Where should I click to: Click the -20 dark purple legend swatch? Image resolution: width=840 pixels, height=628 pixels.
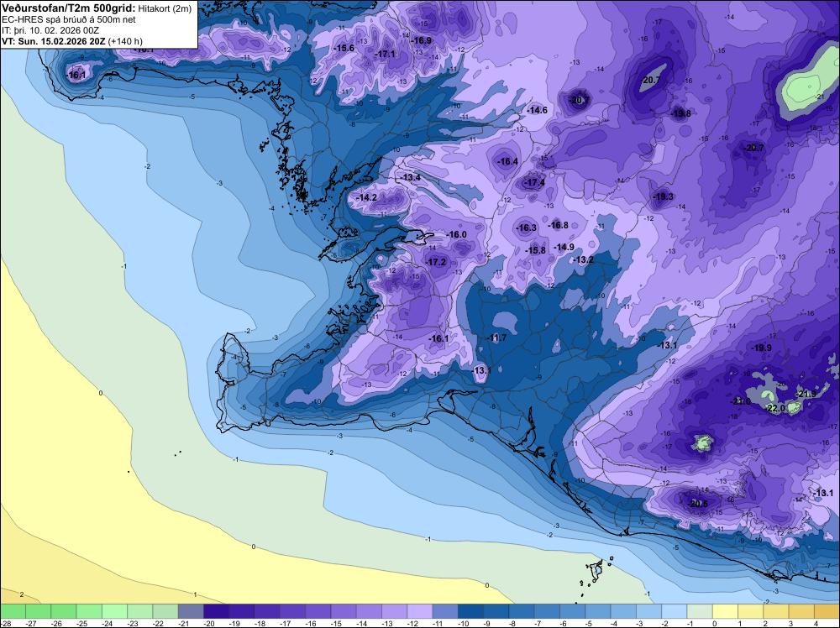(217, 611)
